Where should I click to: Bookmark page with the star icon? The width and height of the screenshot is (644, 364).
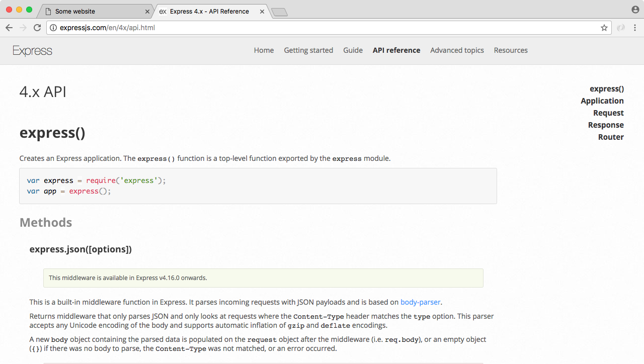(604, 28)
